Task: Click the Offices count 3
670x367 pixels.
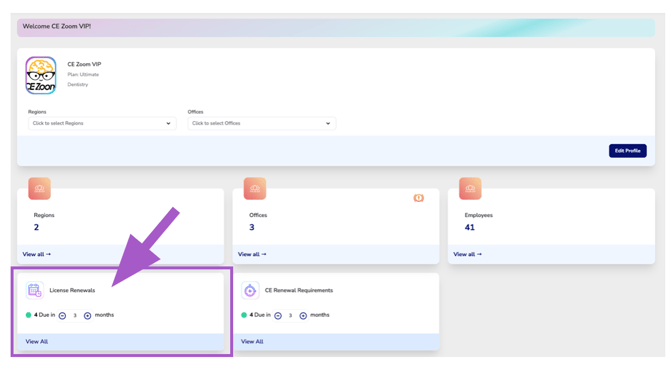Action: (252, 227)
